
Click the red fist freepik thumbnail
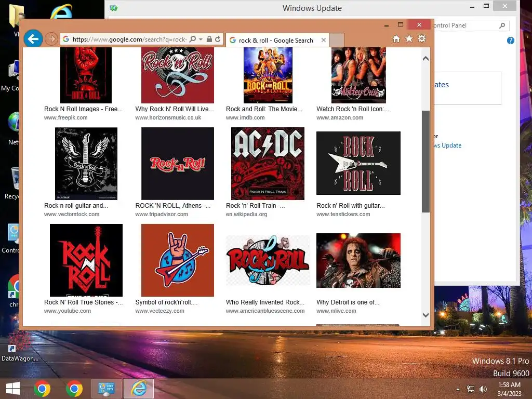[86, 75]
